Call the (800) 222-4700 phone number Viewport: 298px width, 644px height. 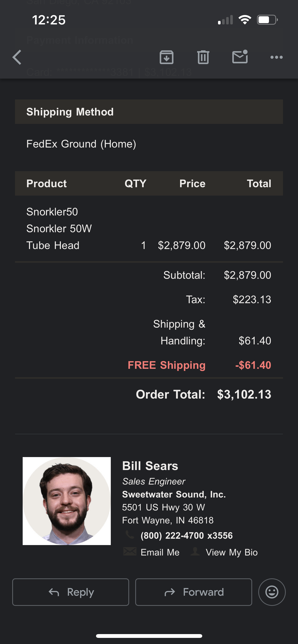tap(186, 535)
